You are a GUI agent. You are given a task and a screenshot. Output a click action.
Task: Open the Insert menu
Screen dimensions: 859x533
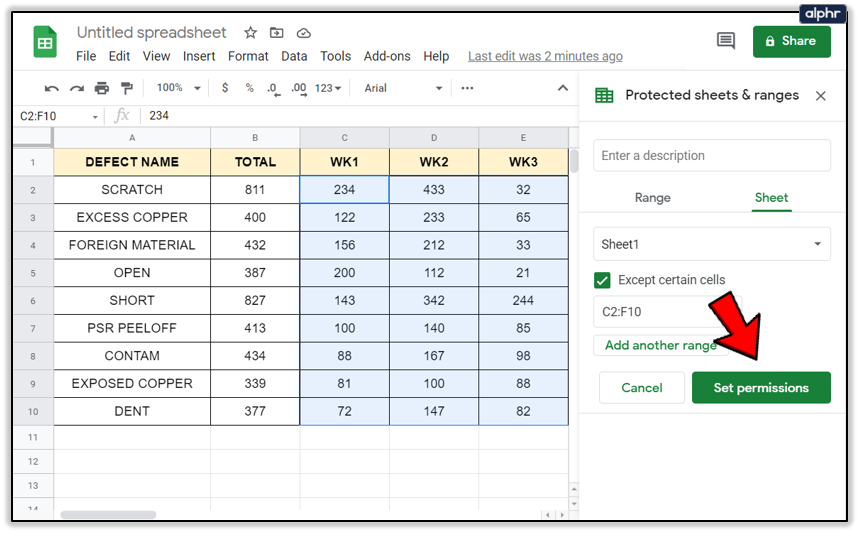pos(199,56)
